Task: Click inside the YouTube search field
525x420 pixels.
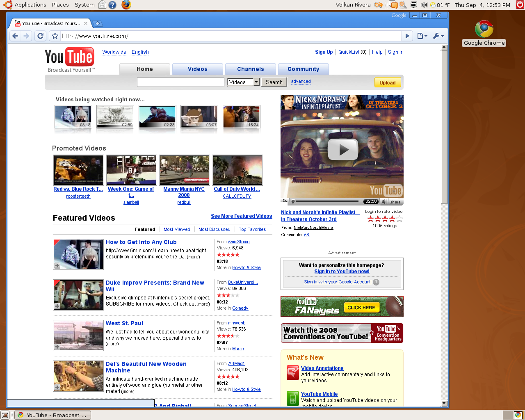Action: [x=180, y=82]
